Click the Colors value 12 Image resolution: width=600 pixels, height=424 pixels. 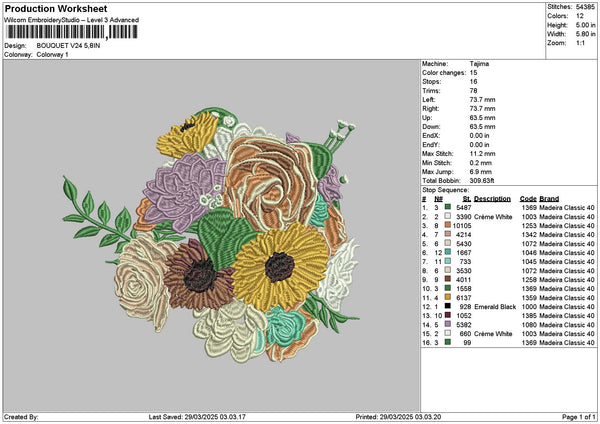point(580,16)
